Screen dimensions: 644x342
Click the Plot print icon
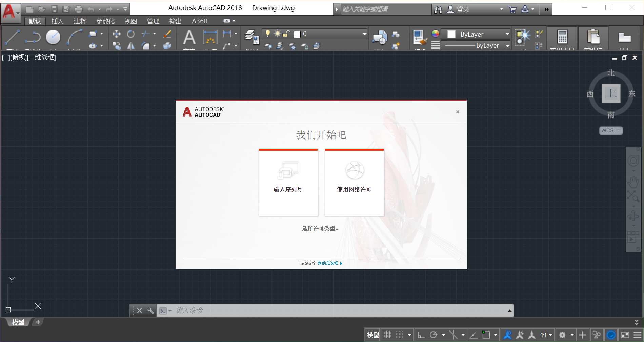pos(78,9)
